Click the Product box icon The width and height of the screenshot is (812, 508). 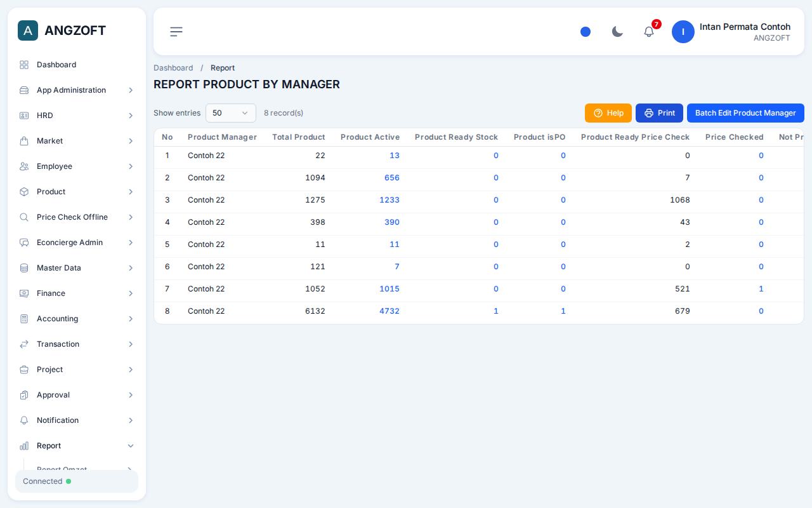click(24, 192)
